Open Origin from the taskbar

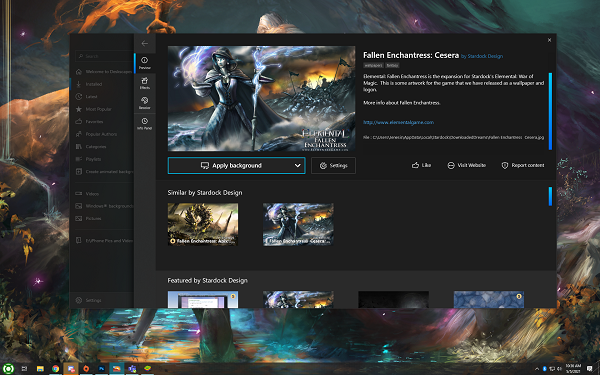[86, 369]
